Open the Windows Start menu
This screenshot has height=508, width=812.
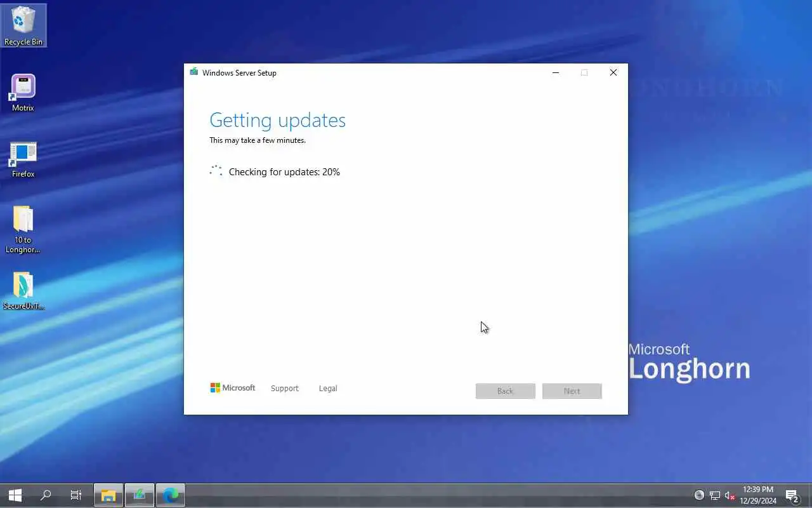click(15, 495)
